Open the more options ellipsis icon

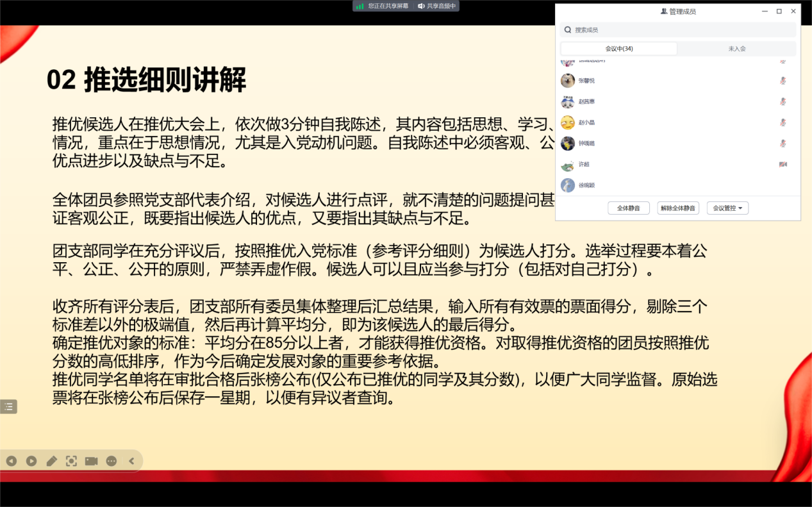112,461
